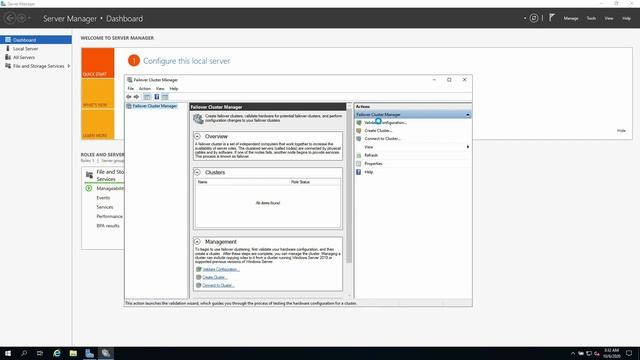The image size is (640, 360).
Task: Open the Manage menu in Server Manager
Action: pos(571,18)
